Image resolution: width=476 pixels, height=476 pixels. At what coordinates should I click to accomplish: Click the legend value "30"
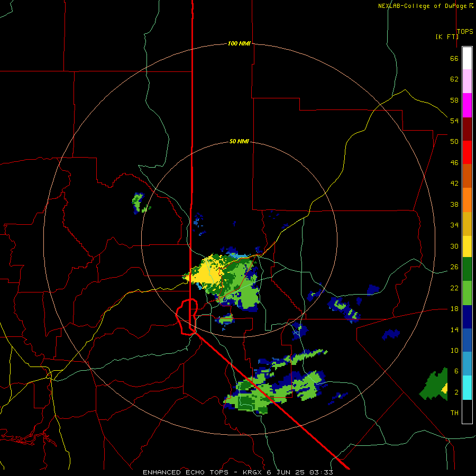coord(454,246)
